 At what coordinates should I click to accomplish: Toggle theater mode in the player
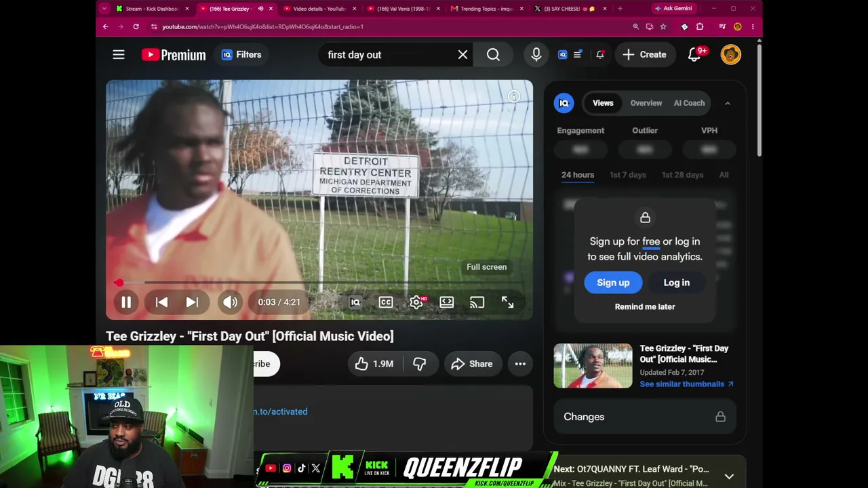tap(447, 302)
